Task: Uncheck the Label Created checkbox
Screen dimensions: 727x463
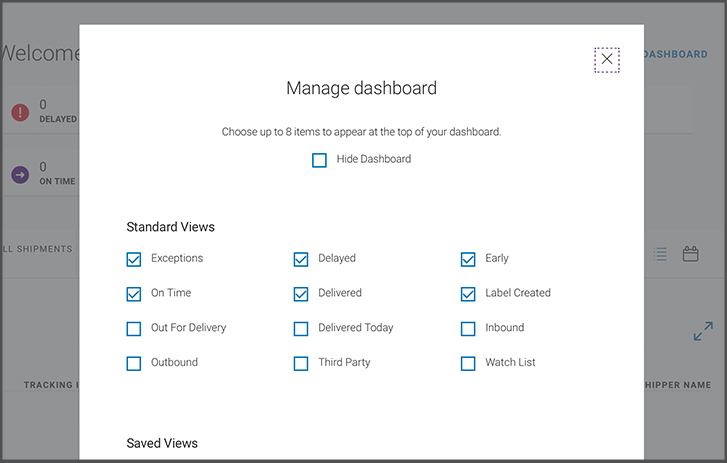Action: (468, 294)
